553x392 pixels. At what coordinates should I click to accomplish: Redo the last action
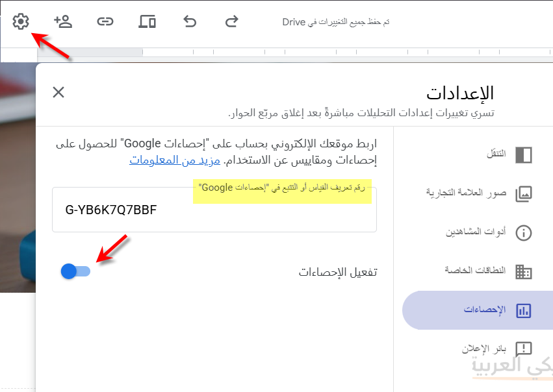coord(232,22)
